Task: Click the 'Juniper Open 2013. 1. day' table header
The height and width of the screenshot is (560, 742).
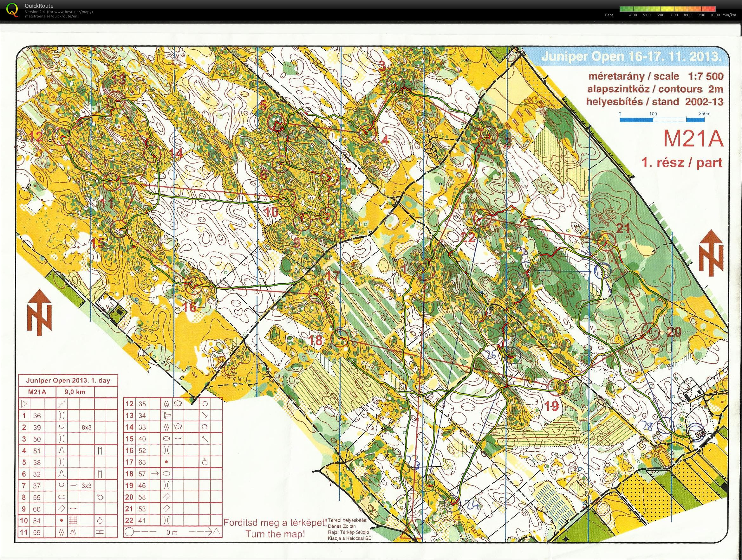Action: [x=68, y=381]
